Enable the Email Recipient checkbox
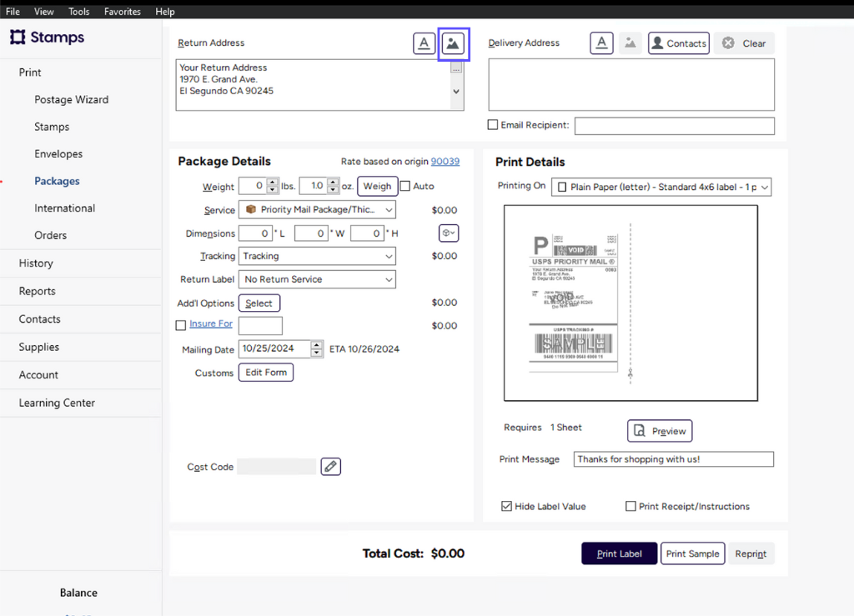The image size is (854, 616). tap(491, 125)
